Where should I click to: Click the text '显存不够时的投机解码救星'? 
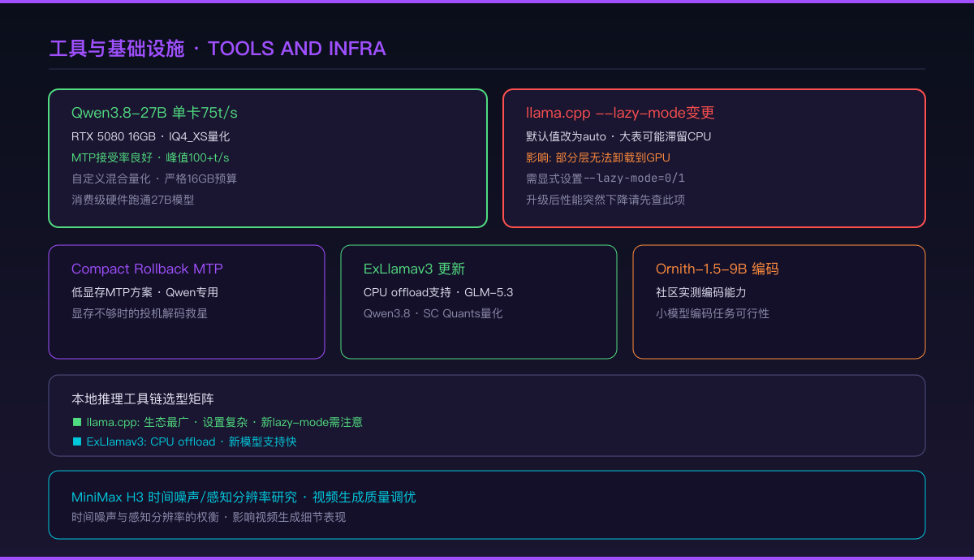coord(140,313)
